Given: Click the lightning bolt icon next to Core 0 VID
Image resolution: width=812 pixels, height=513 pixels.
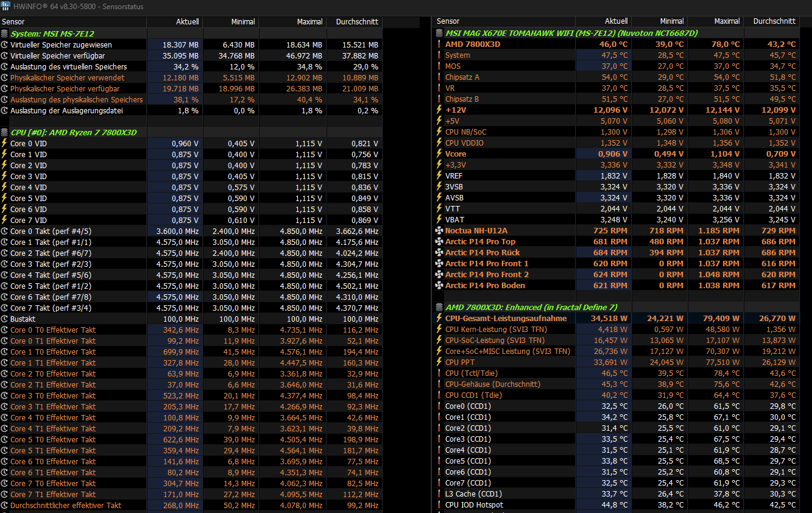Looking at the screenshot, I should click(5, 144).
